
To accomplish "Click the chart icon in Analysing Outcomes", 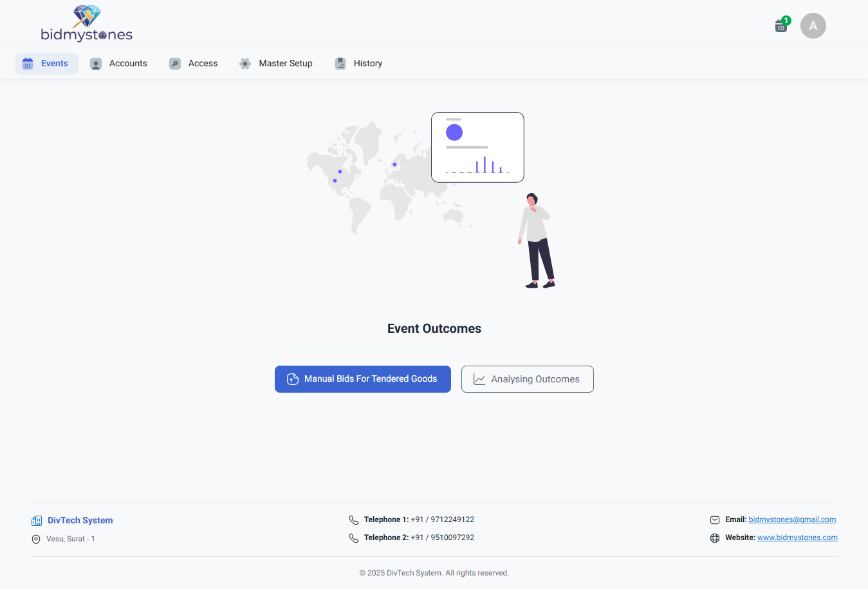I will (479, 379).
